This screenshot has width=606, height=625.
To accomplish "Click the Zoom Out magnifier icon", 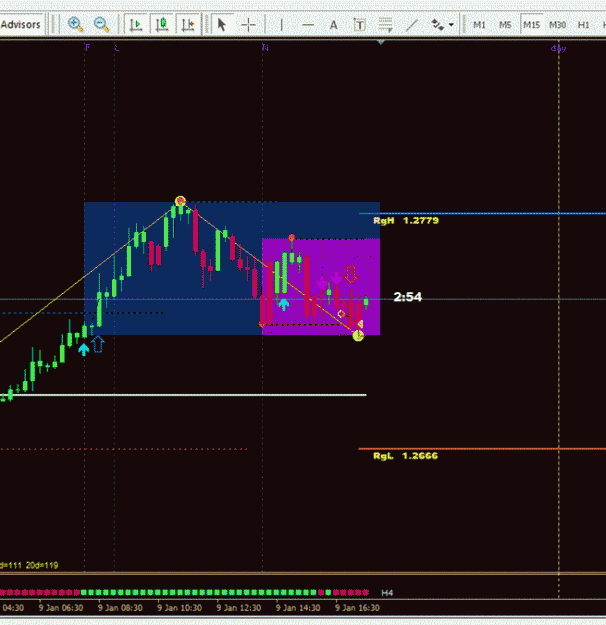I will pos(101,25).
